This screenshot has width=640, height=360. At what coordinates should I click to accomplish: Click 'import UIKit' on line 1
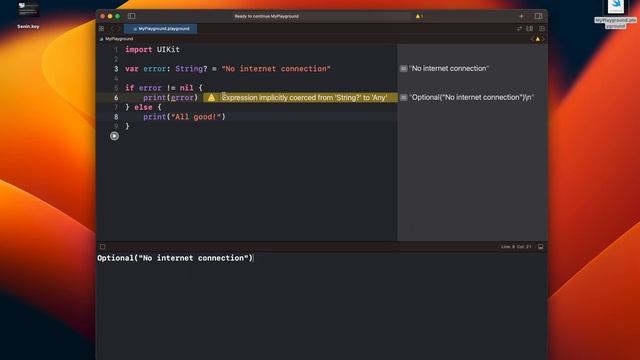pyautogui.click(x=152, y=49)
